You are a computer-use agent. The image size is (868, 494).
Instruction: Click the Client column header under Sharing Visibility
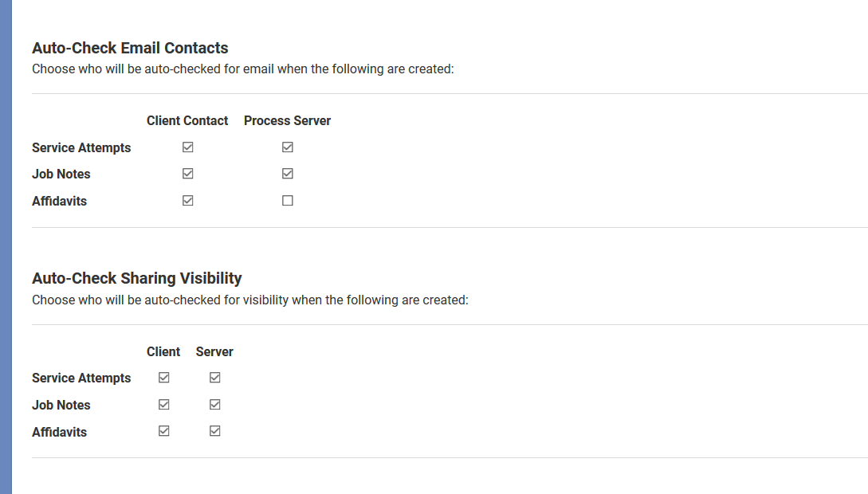point(163,351)
